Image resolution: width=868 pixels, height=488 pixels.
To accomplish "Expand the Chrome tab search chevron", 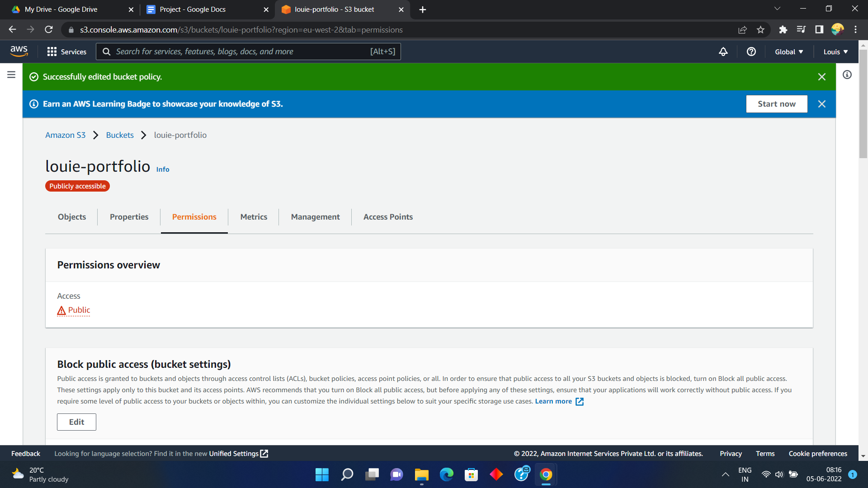I will [x=777, y=9].
